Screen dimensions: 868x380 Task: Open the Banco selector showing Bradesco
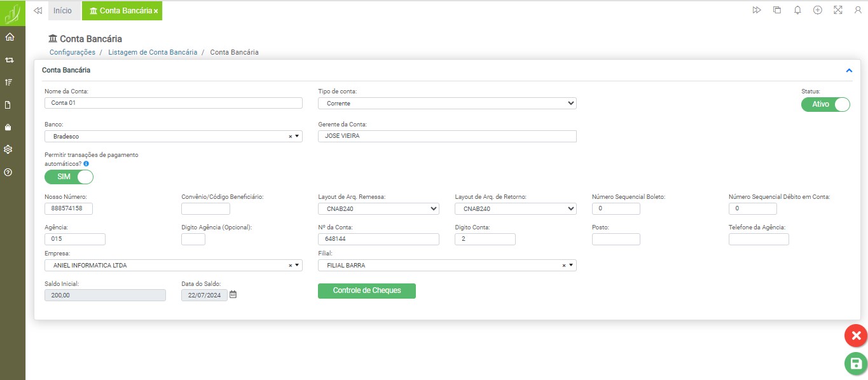click(173, 136)
